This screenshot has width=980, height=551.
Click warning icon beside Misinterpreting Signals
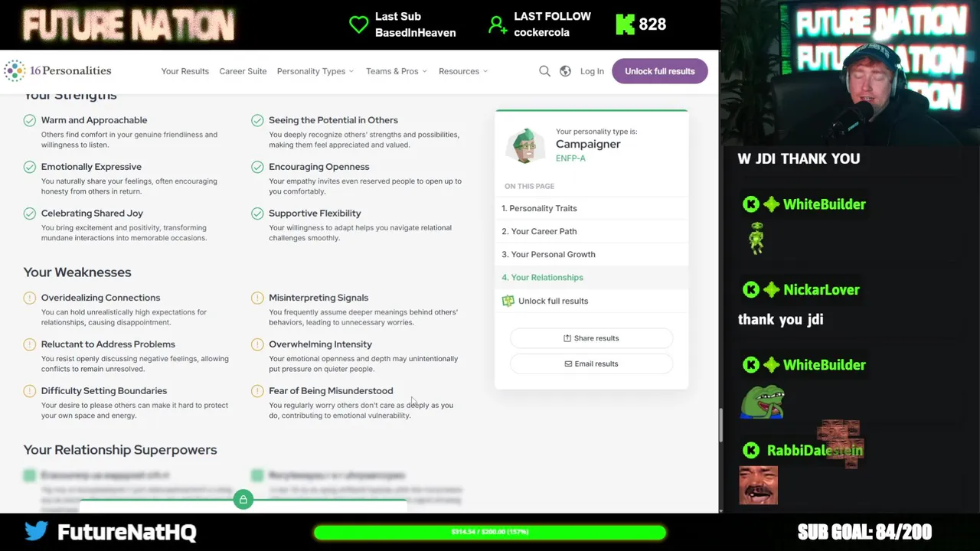point(257,298)
